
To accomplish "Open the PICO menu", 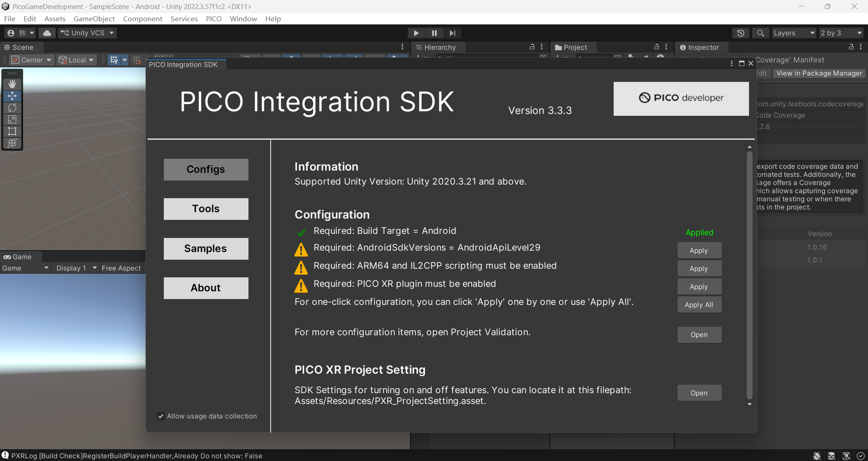I will [x=214, y=19].
